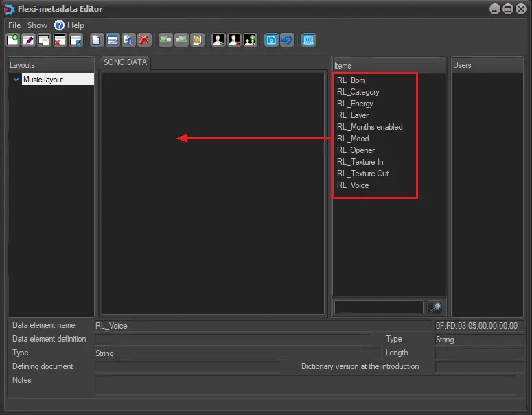Select RL_Bpm in the Items list

(351, 80)
